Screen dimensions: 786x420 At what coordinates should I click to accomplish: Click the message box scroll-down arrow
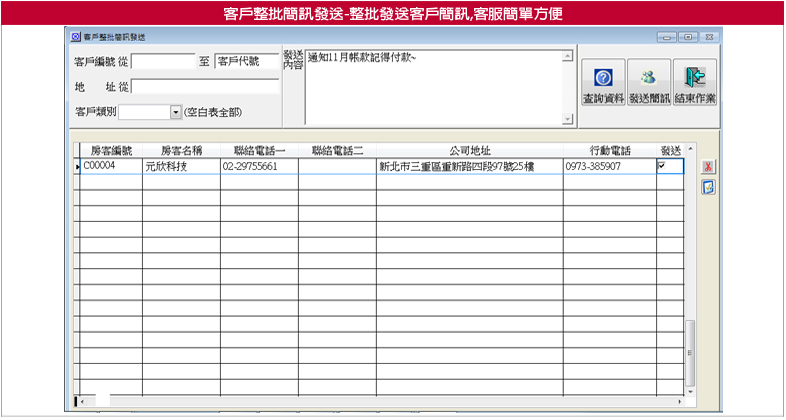[569, 120]
